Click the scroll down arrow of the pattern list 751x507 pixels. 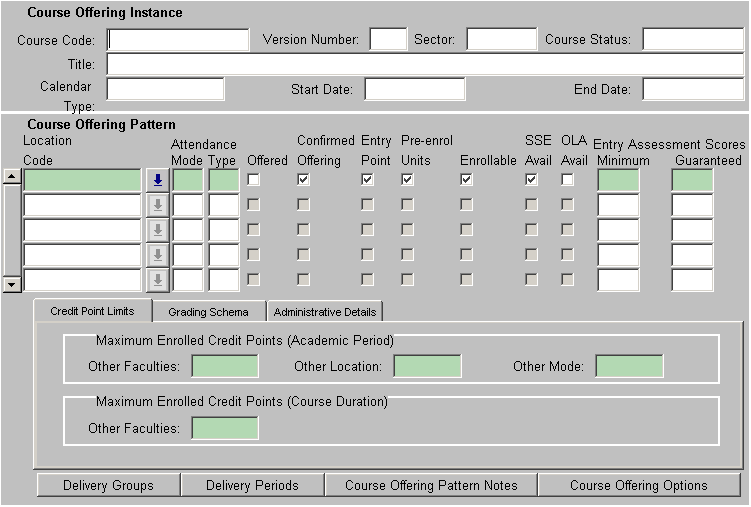click(11, 285)
